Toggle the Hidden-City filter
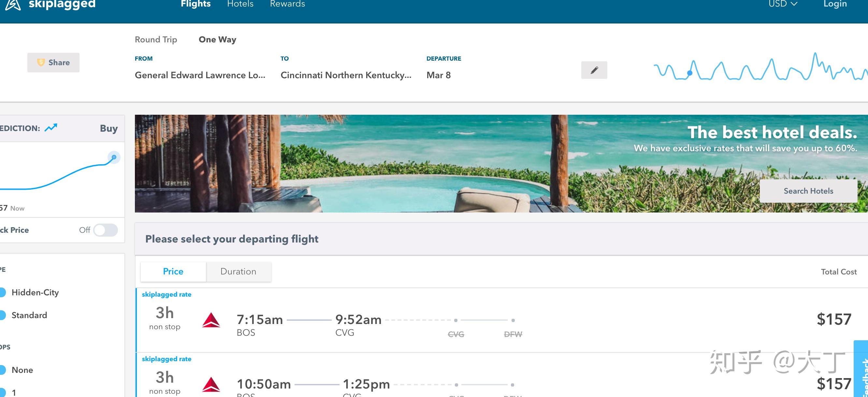This screenshot has height=397, width=868. (3, 292)
